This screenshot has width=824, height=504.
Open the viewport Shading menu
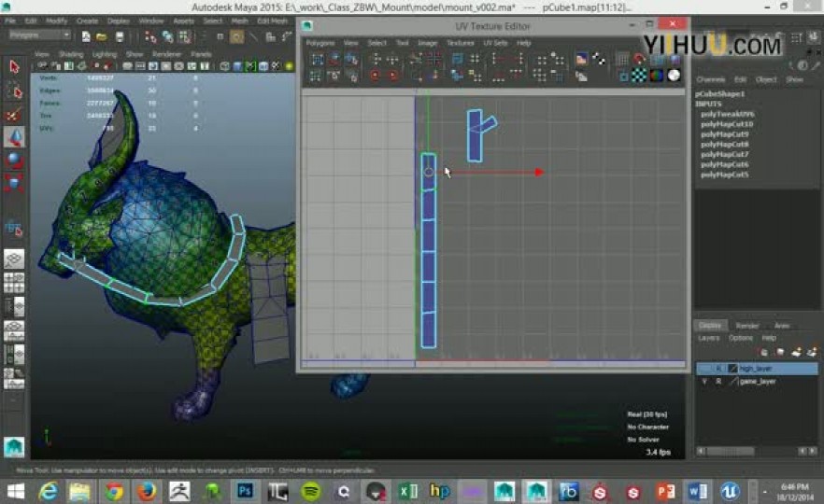click(71, 54)
